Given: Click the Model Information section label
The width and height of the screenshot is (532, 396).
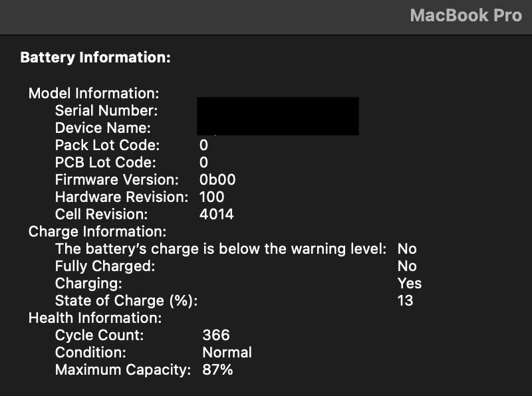Looking at the screenshot, I should pyautogui.click(x=94, y=93).
